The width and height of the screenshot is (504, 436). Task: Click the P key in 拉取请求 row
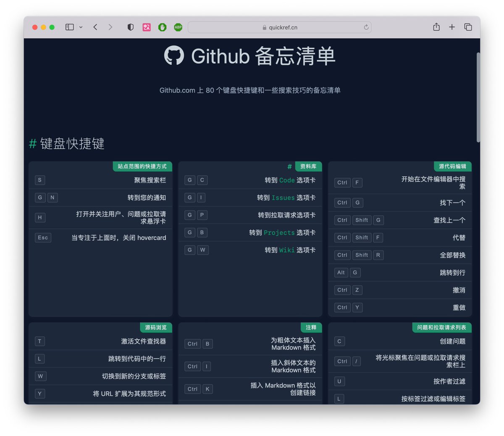point(202,215)
